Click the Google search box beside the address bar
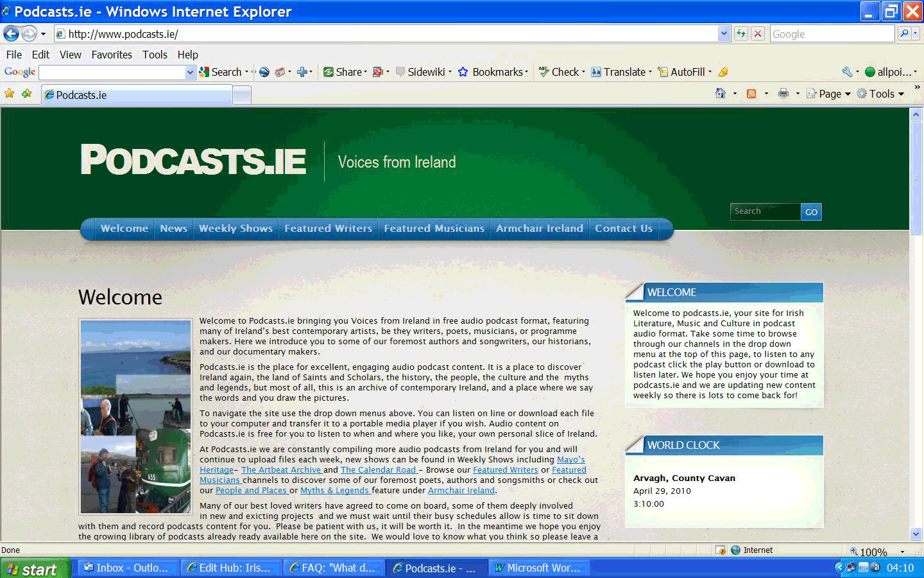924x578 pixels. tap(832, 34)
